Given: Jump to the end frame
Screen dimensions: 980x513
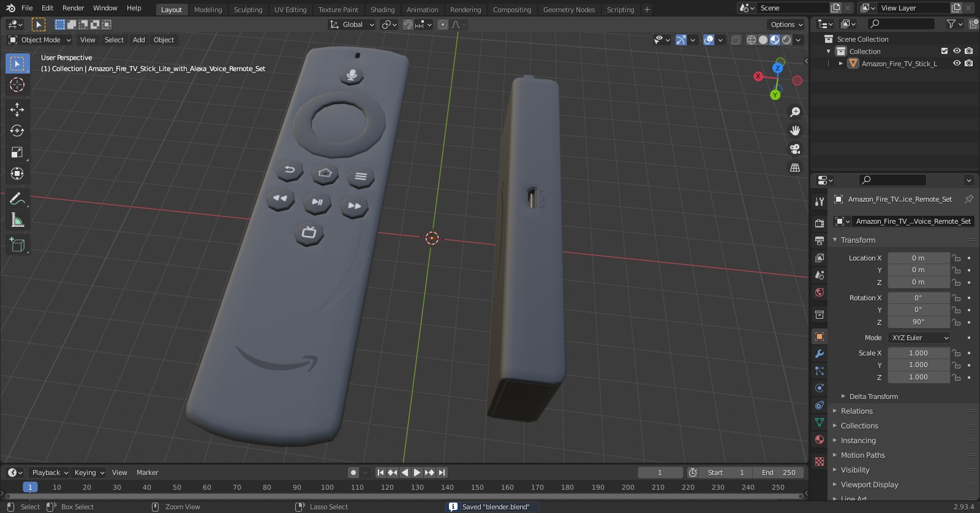Looking at the screenshot, I should (442, 473).
